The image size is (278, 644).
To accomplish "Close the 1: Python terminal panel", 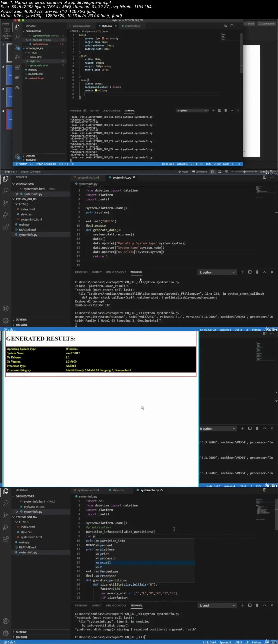I will (x=238, y=110).
